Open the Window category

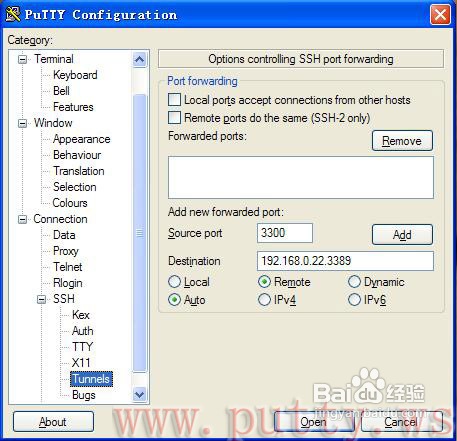(x=53, y=123)
